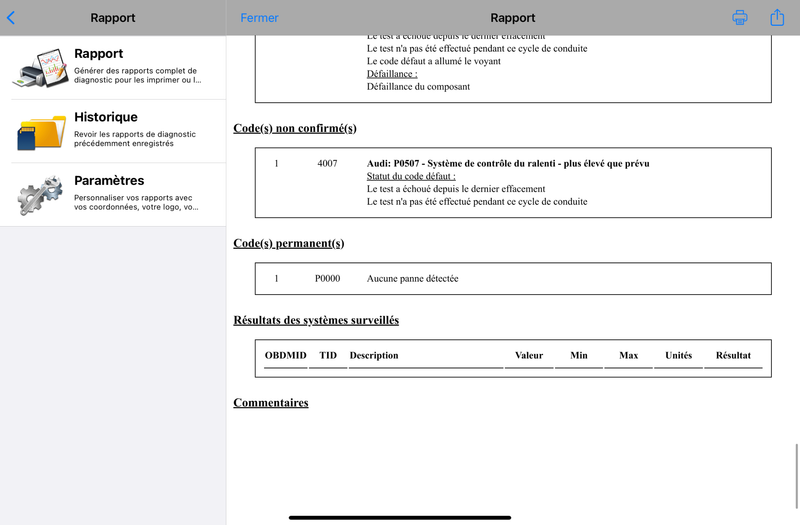Tap the home indicator bar at the bottom

399,517
